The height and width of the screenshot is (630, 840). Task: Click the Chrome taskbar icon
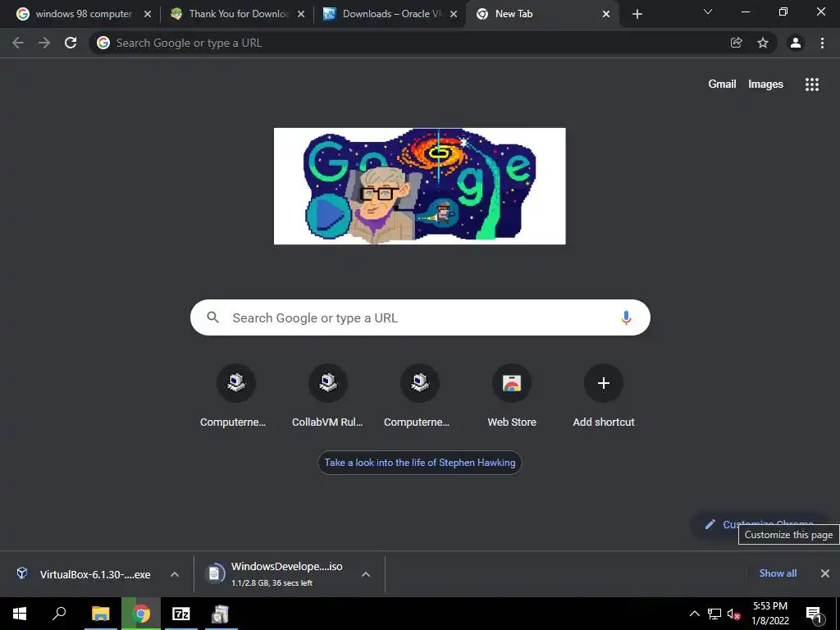pyautogui.click(x=141, y=614)
